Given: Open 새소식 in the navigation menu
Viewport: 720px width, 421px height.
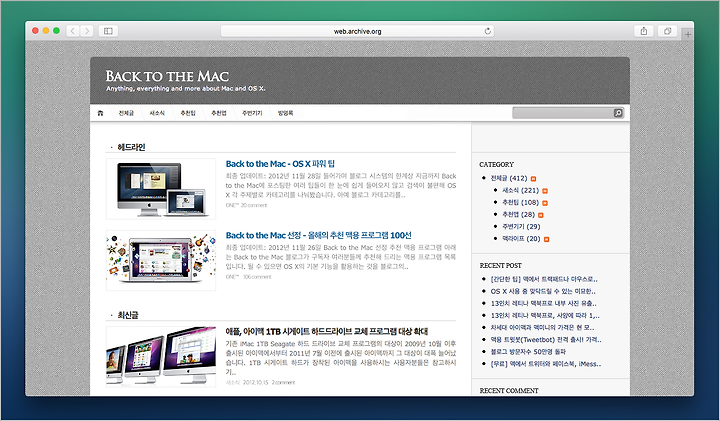Looking at the screenshot, I should [x=157, y=113].
